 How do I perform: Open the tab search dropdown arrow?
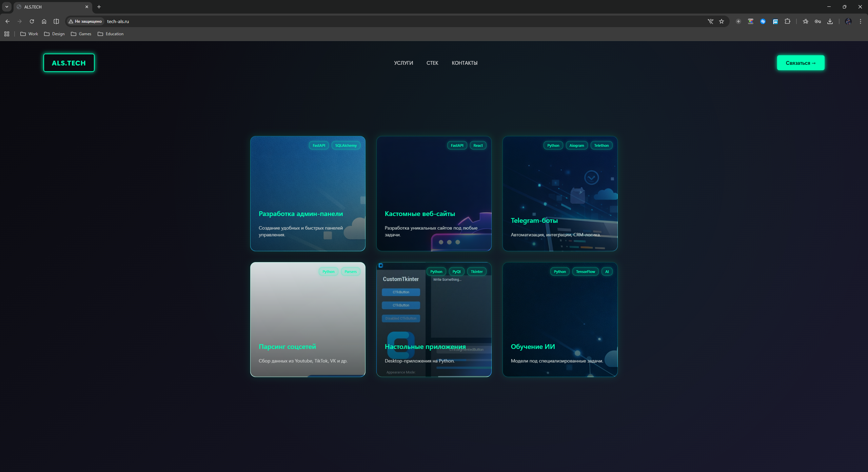click(x=7, y=7)
